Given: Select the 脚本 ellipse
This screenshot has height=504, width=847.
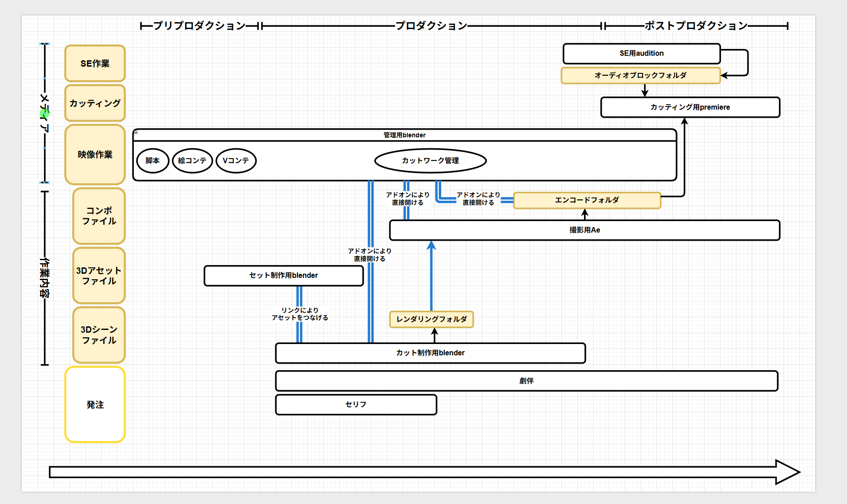Looking at the screenshot, I should 153,160.
